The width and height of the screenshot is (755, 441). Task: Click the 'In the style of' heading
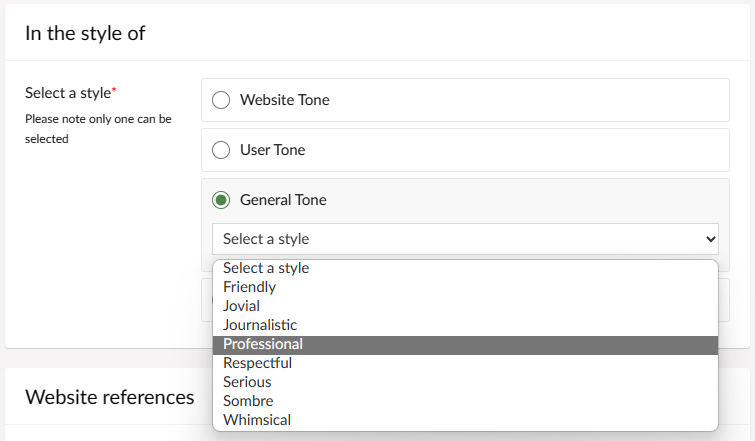click(85, 34)
